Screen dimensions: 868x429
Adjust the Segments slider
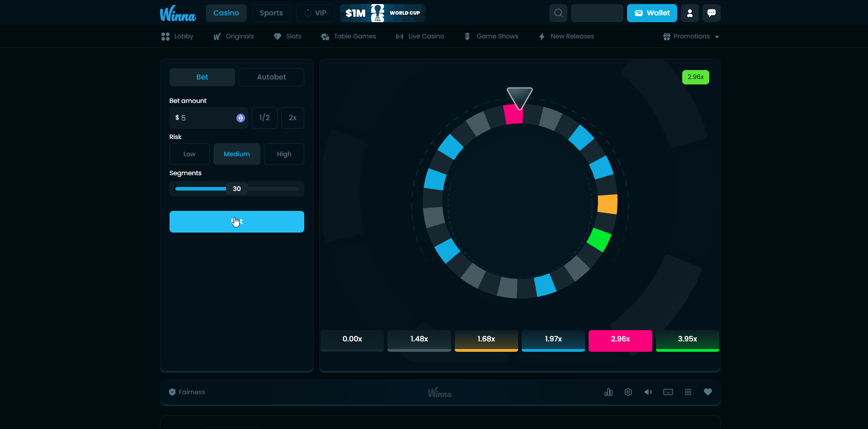tap(236, 189)
